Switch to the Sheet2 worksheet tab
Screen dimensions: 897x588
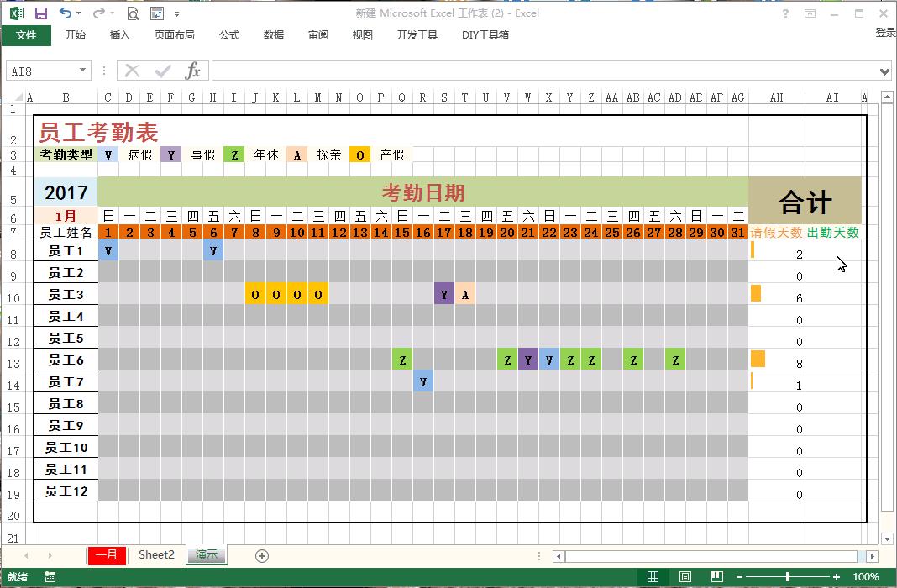[x=156, y=555]
